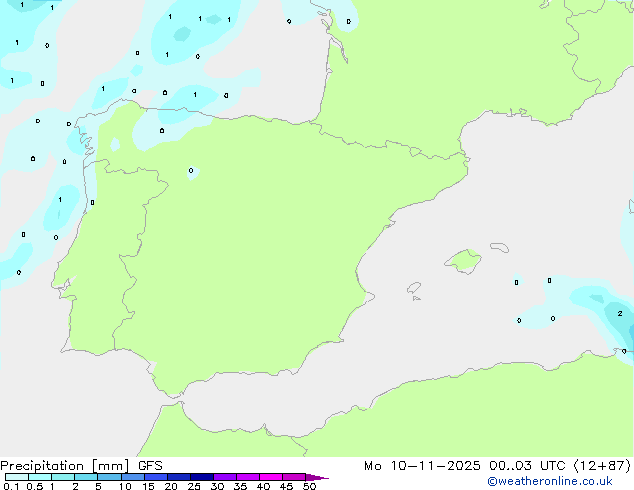Click the '(12+87)' forecast run text
634x490 pixels.
point(602,466)
